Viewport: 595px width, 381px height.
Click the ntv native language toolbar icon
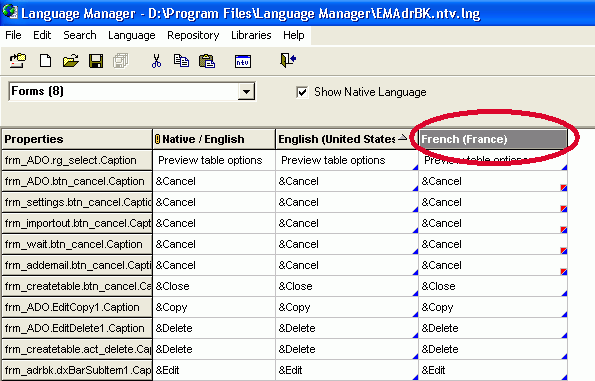(x=243, y=61)
